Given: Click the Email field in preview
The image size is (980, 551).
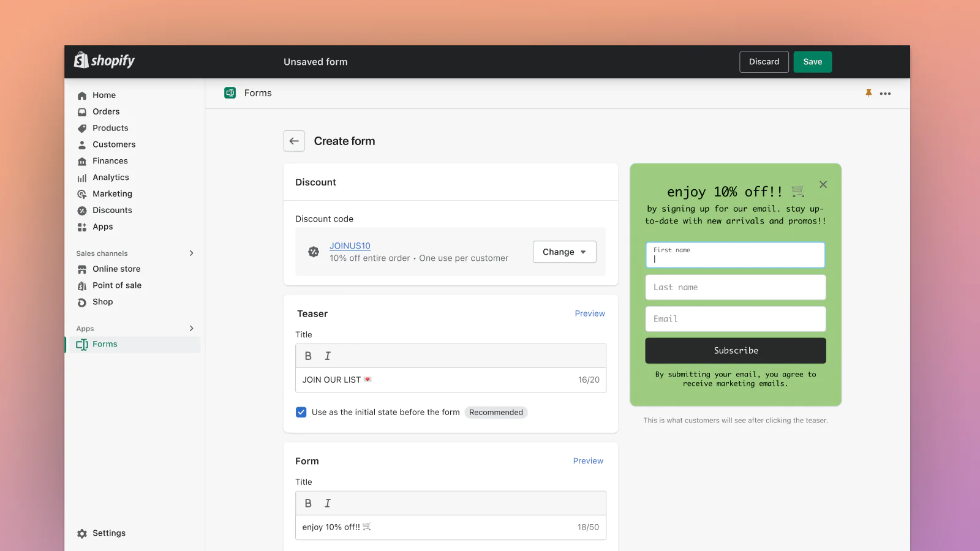Looking at the screenshot, I should (736, 319).
